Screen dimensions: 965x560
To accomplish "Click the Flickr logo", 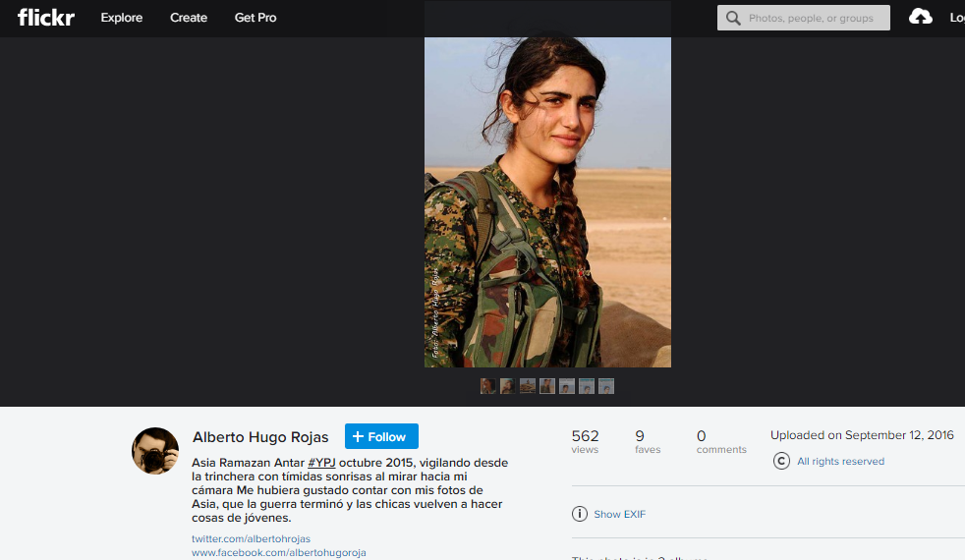I will coord(46,18).
